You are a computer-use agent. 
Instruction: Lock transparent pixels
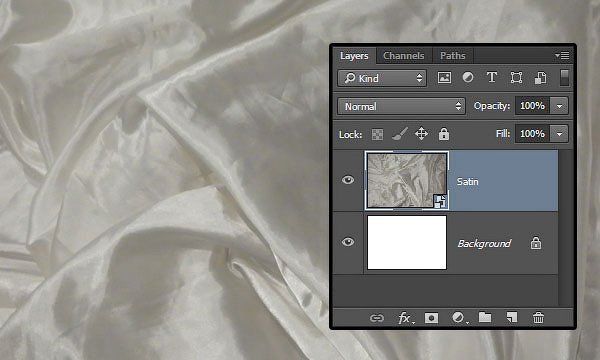(377, 134)
